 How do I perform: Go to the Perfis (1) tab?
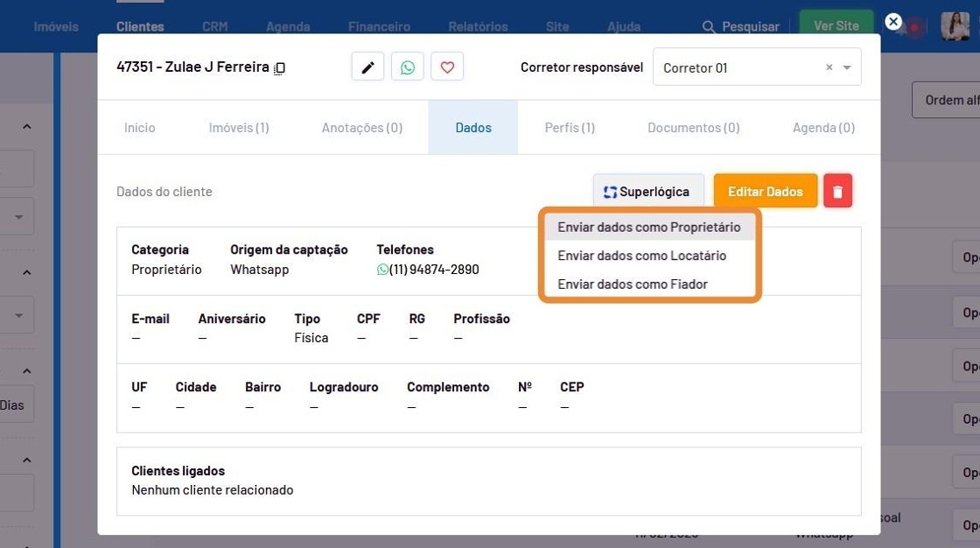(570, 128)
